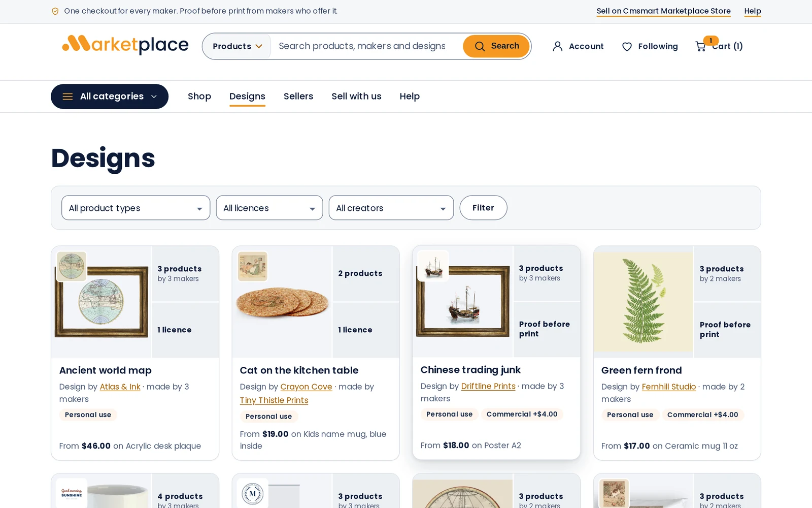Open the Crayon Cove creator link
Viewport: 812px width, 508px height.
306,387
